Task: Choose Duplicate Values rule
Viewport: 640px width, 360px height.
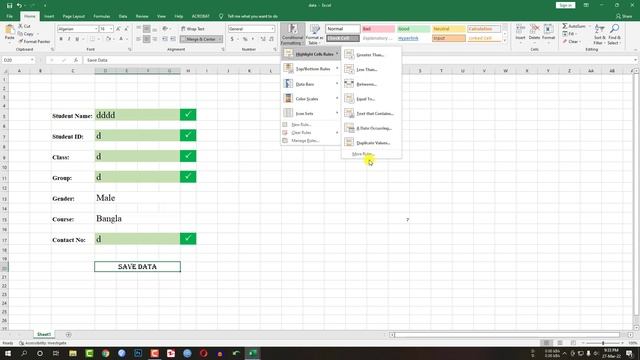Action: 371,143
